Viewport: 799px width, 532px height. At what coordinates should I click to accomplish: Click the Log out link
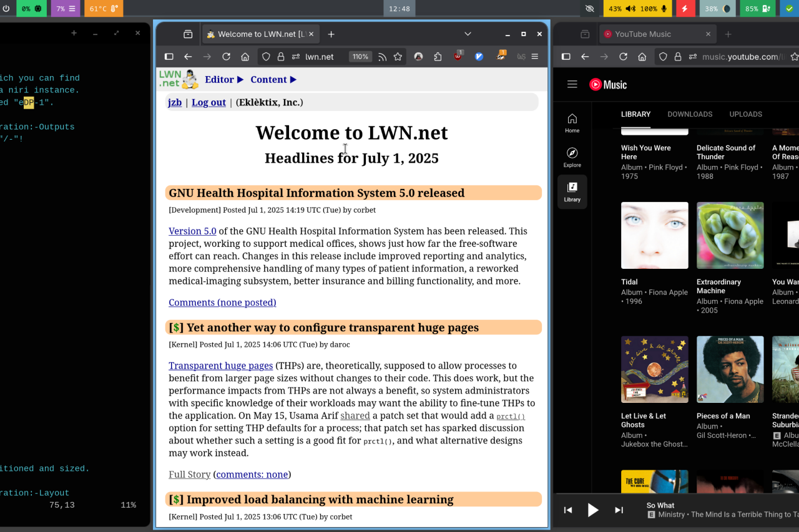pos(208,102)
